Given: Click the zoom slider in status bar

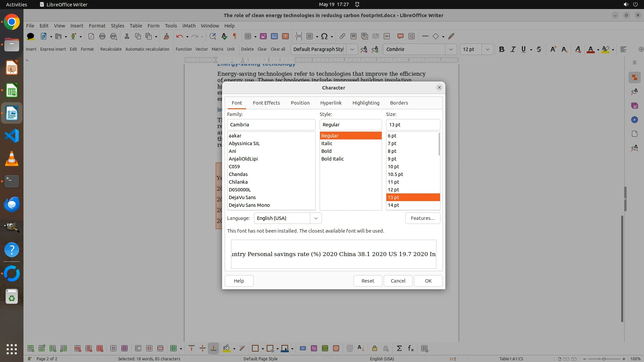Looking at the screenshot, I should click(604, 359).
